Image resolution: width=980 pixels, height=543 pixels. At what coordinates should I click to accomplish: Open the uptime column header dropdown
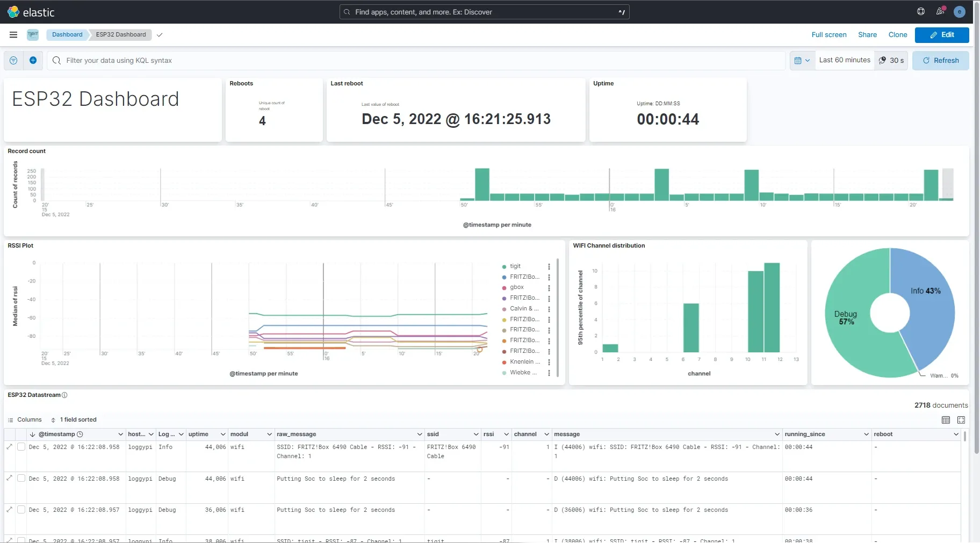(223, 435)
